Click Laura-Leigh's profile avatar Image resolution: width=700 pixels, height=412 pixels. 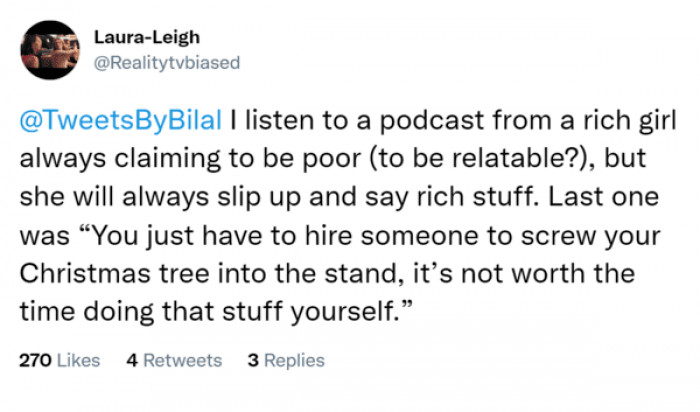[51, 49]
